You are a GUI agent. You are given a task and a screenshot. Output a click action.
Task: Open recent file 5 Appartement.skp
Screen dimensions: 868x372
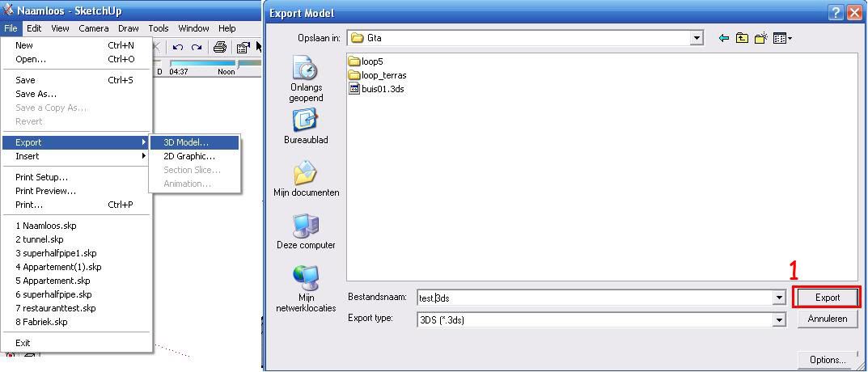pos(76,281)
